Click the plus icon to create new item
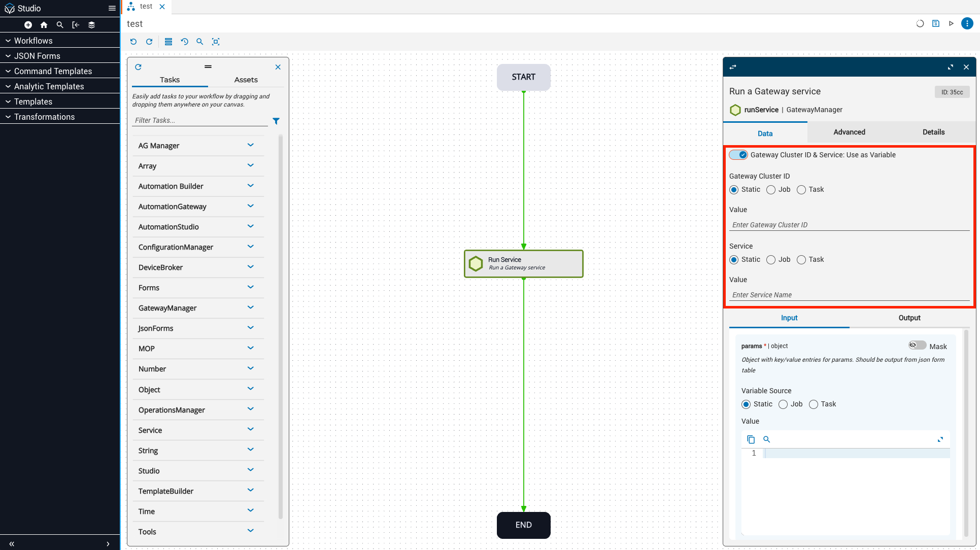 (28, 25)
